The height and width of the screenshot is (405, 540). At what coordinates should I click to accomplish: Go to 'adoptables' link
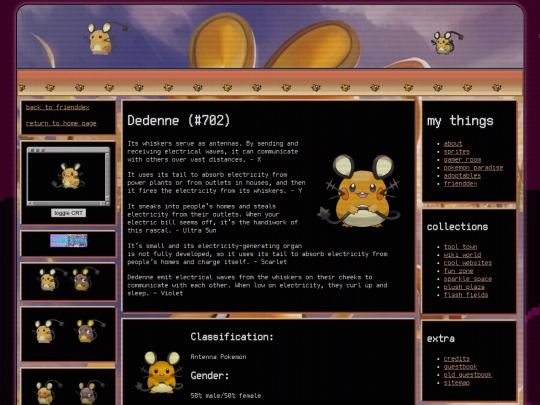(x=462, y=176)
